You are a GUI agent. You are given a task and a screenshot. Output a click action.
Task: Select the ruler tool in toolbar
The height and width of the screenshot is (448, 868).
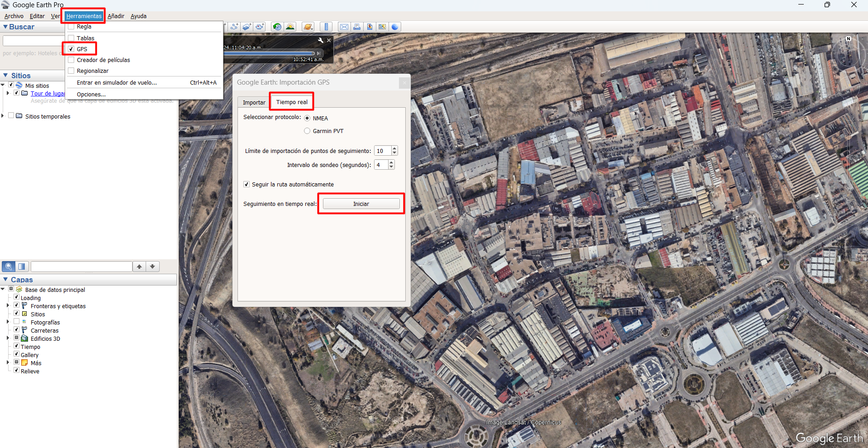[x=326, y=27]
